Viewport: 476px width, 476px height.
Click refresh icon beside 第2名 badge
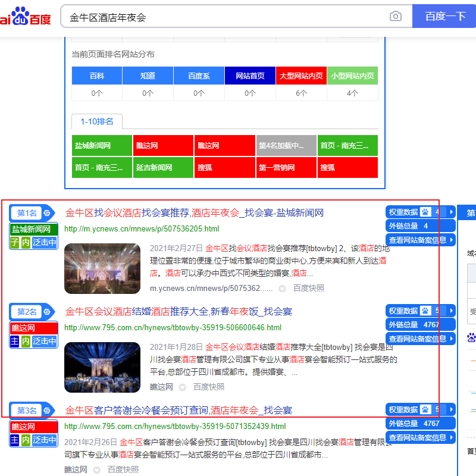tap(47, 312)
